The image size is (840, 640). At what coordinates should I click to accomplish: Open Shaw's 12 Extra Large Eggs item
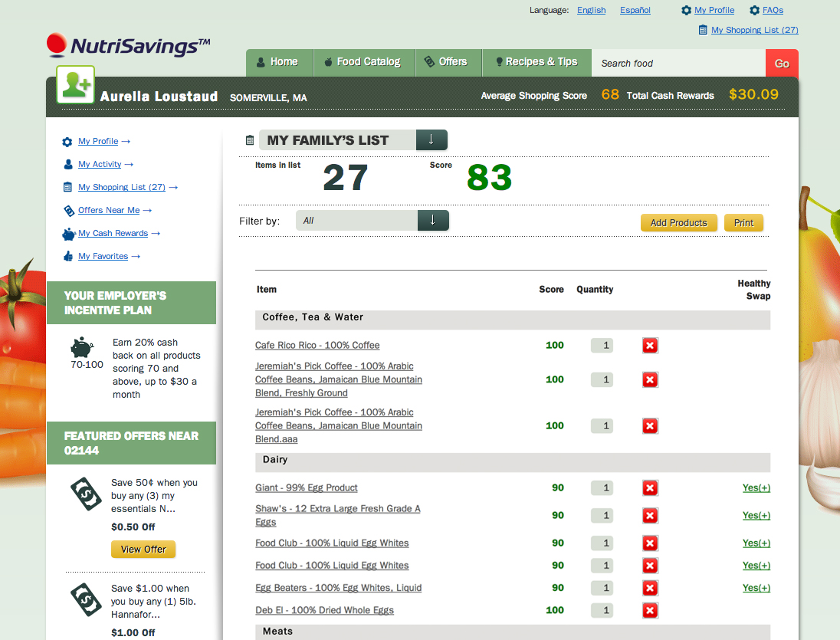coord(337,515)
